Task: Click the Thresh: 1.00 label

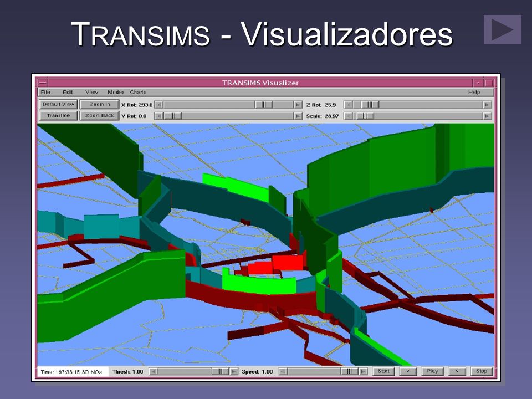Action: point(127,371)
